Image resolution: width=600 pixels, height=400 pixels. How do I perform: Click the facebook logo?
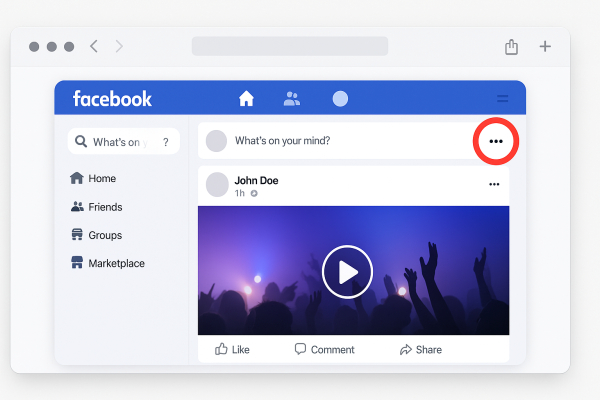pos(112,99)
